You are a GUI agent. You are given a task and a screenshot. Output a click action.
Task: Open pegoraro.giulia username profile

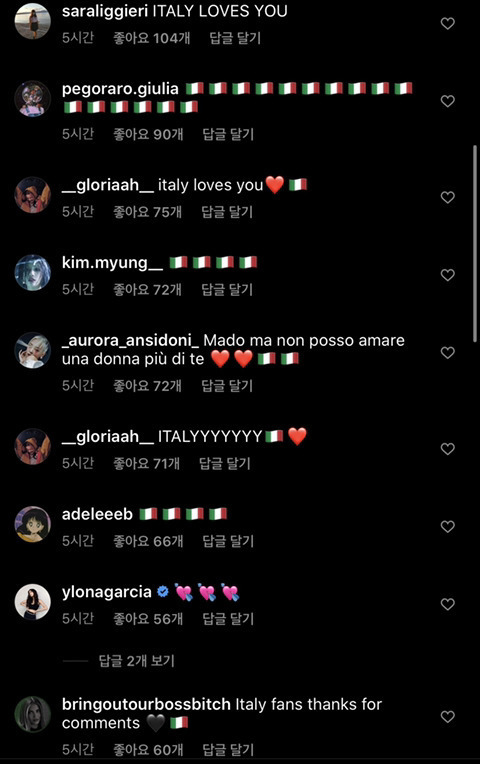[x=120, y=89]
